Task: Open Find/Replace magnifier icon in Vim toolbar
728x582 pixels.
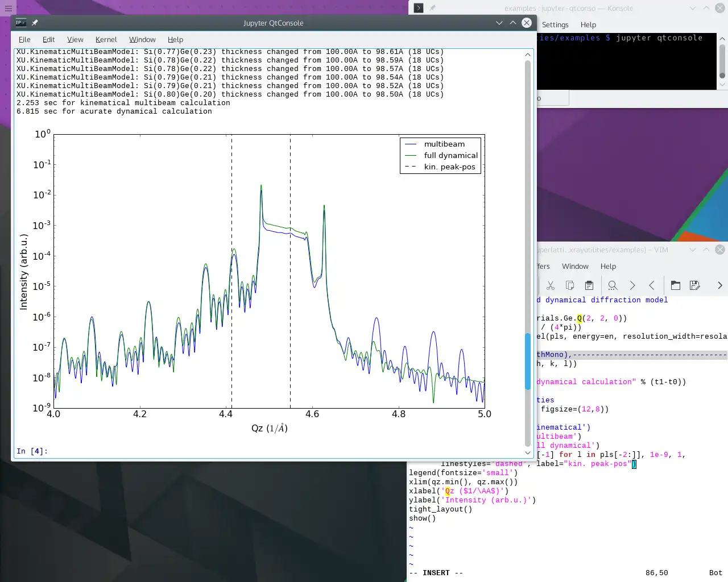Action: click(x=613, y=285)
